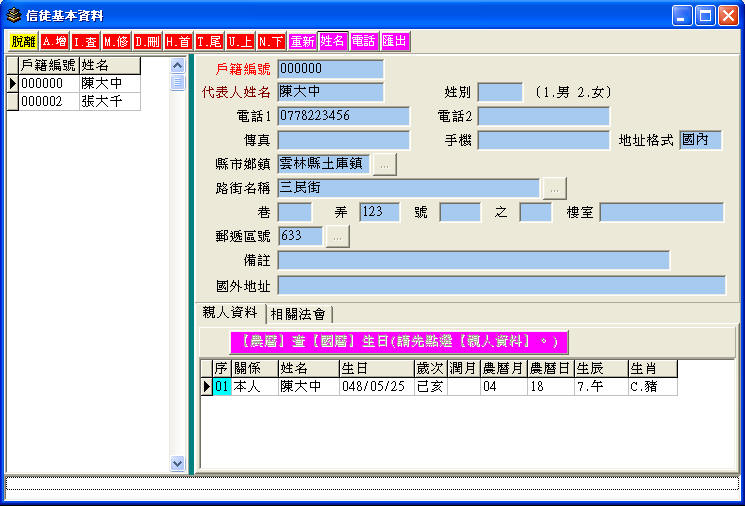Open the 郵遞區號 lookup ellipsis button

337,237
